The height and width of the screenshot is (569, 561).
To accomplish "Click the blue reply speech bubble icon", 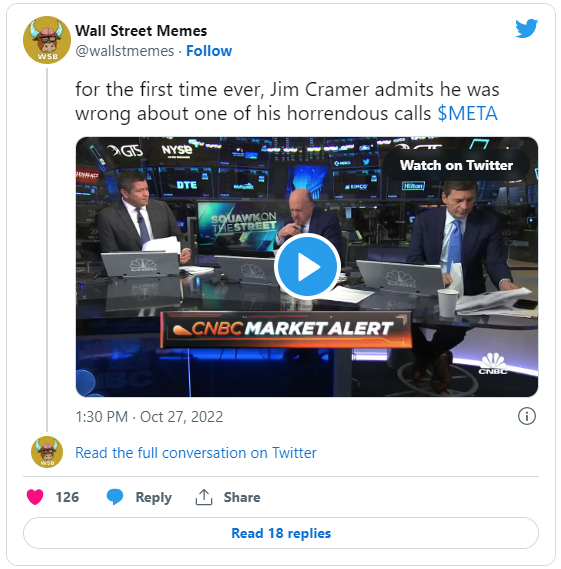I will 115,497.
